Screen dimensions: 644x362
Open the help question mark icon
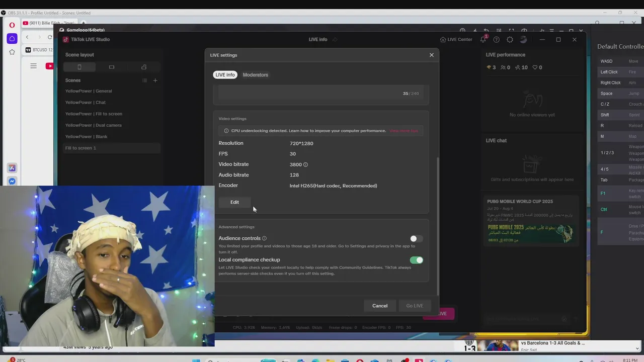pyautogui.click(x=497, y=39)
